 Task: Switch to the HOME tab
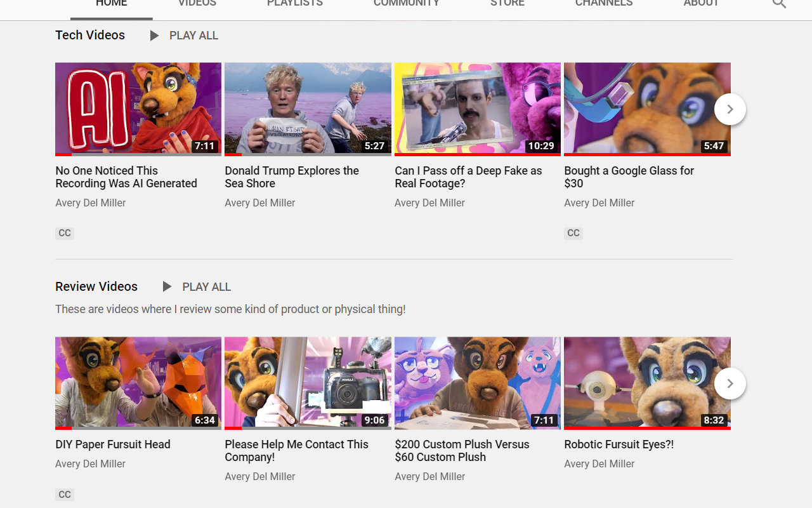click(x=112, y=4)
